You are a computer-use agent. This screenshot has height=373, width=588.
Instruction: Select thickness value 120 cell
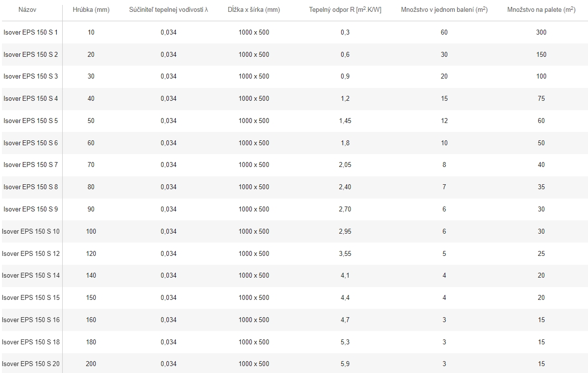click(91, 253)
